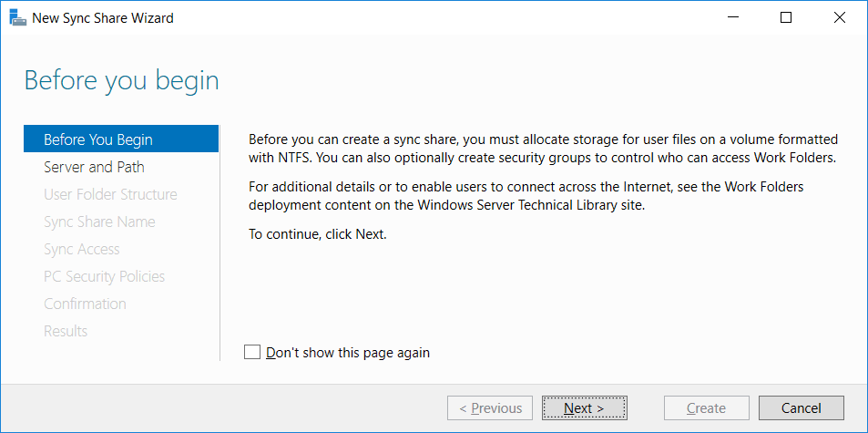Cancel the wizard
The width and height of the screenshot is (868, 433).
click(801, 408)
